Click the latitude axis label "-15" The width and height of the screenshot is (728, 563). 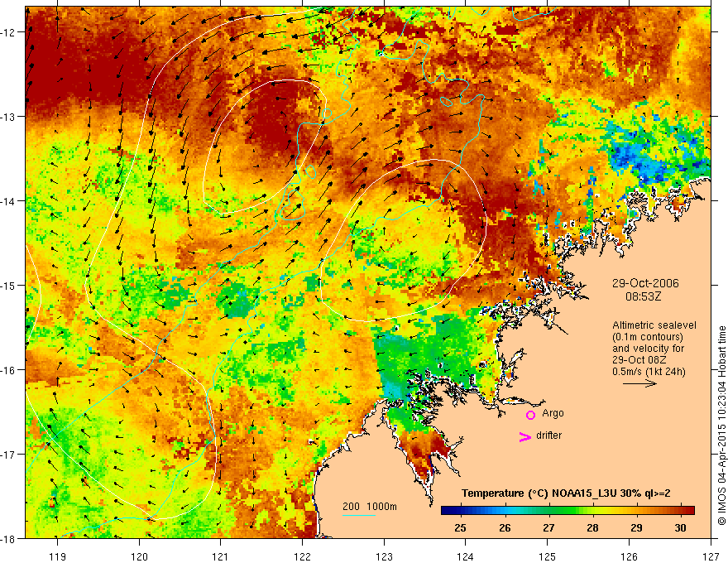(x=8, y=285)
